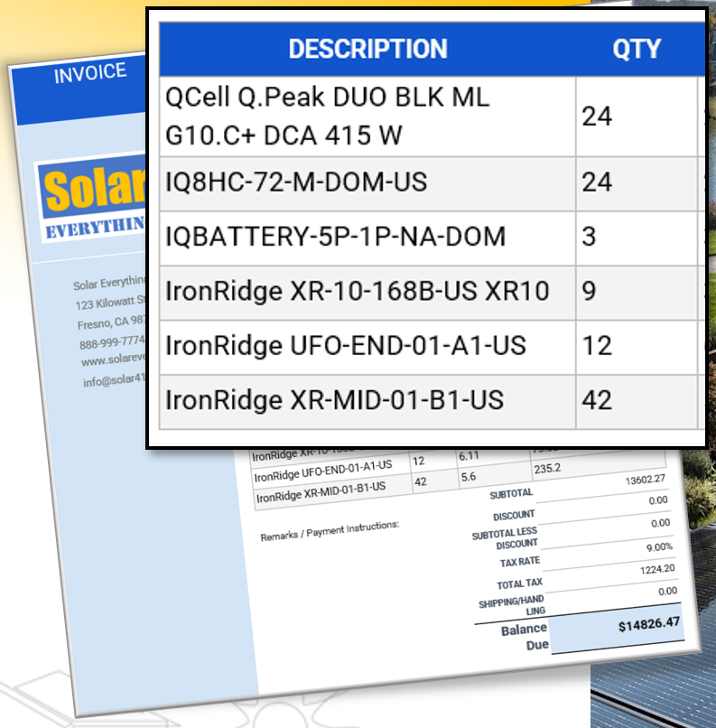716x728 pixels.
Task: Select the total tax value 1224.20
Action: pyautogui.click(x=657, y=569)
